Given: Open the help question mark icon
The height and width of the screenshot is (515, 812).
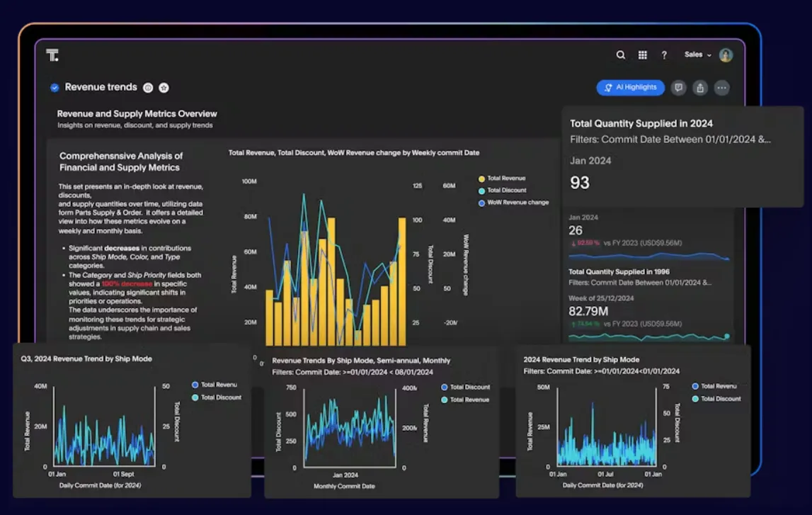Looking at the screenshot, I should (664, 55).
